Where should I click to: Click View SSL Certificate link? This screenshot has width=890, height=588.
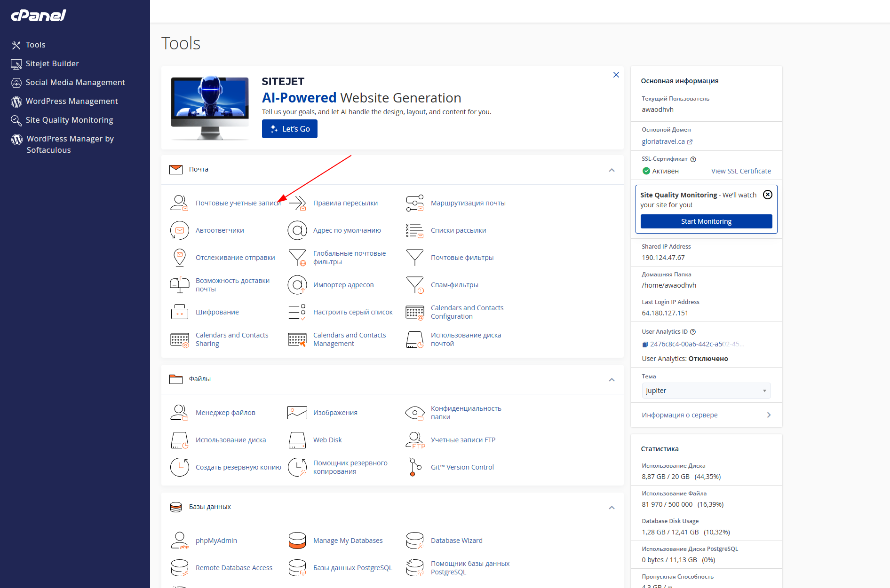[741, 171]
